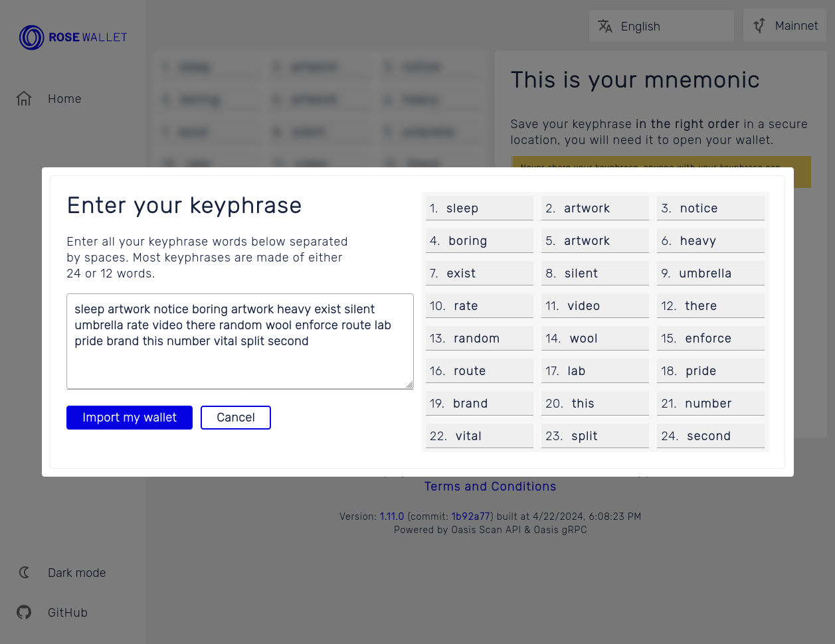This screenshot has width=835, height=644.
Task: Open GitHub sidebar link
Action: coord(67,612)
